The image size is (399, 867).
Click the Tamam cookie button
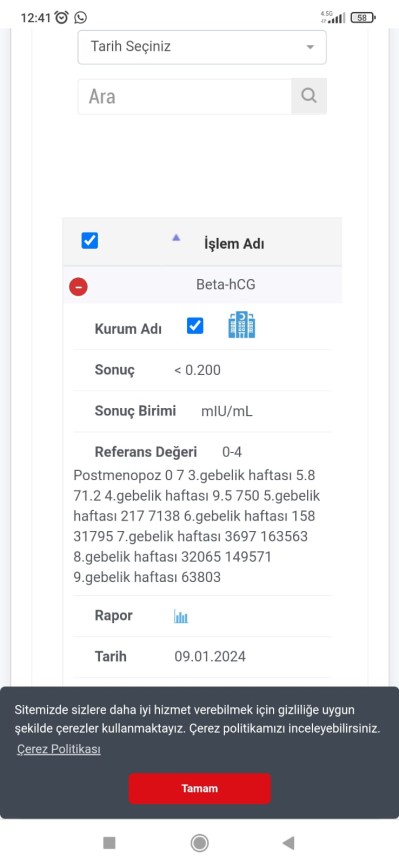(200, 788)
